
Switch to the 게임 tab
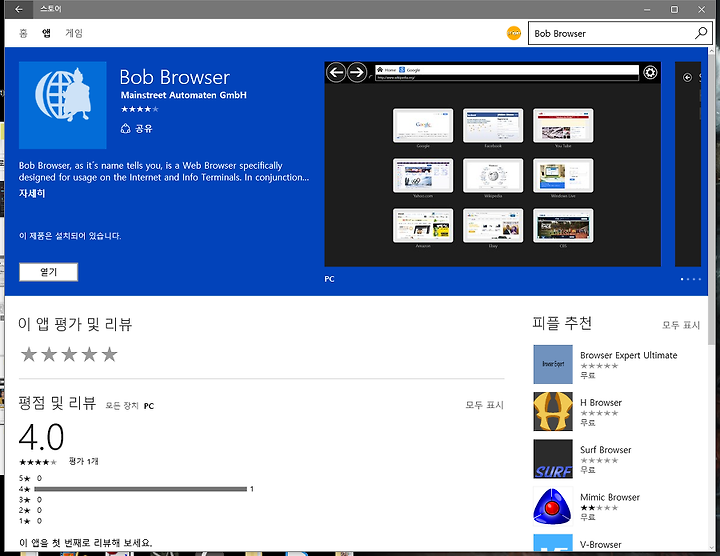[x=74, y=33]
